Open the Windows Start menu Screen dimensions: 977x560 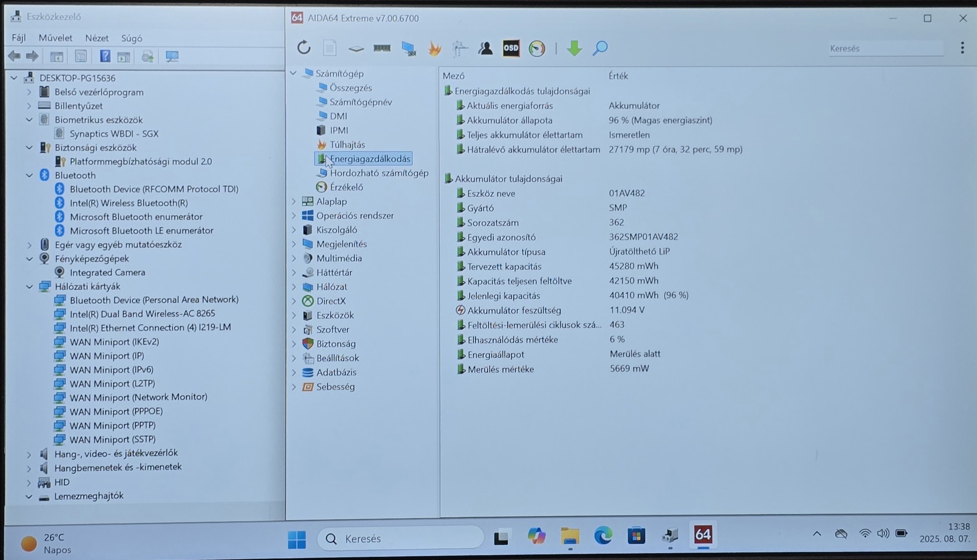pyautogui.click(x=297, y=539)
